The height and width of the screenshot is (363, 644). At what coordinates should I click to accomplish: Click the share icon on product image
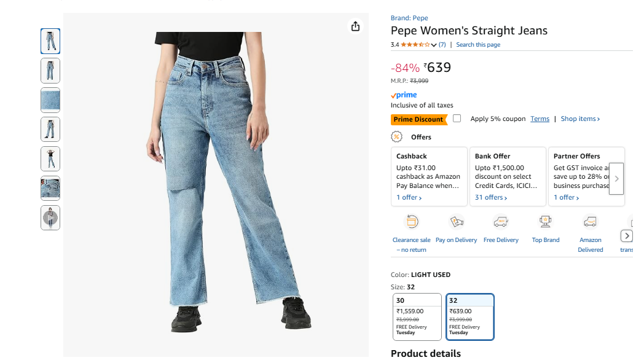pos(355,26)
